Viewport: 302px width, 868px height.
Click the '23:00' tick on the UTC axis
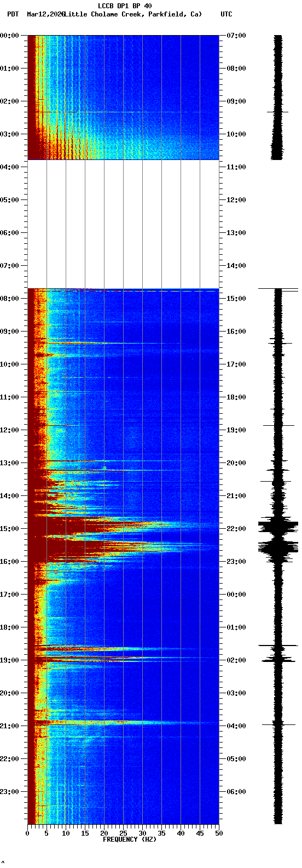pyautogui.click(x=236, y=561)
